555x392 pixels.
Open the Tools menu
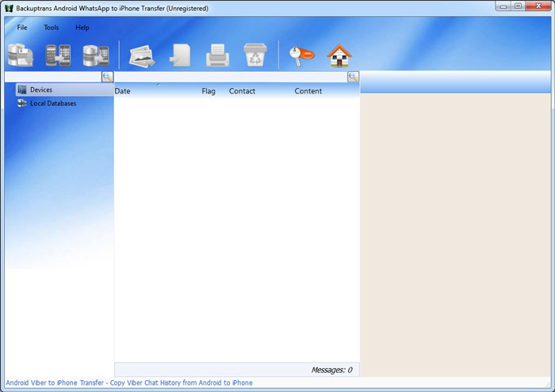pos(52,28)
